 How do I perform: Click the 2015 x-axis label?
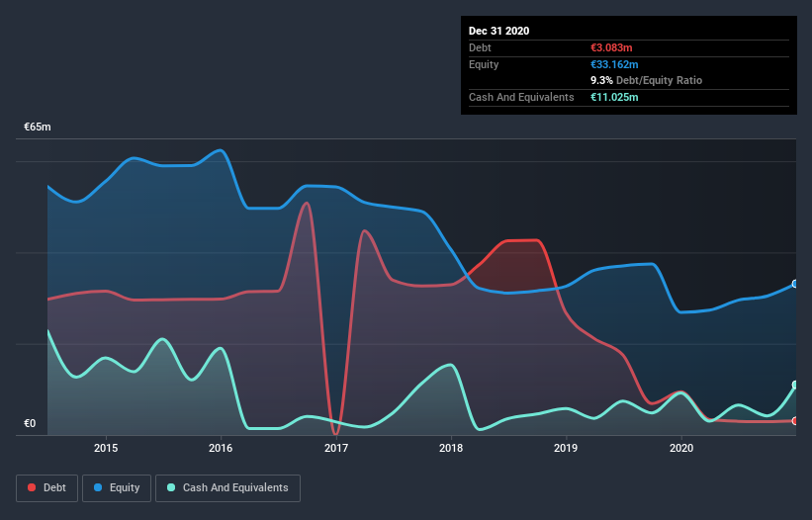106,448
